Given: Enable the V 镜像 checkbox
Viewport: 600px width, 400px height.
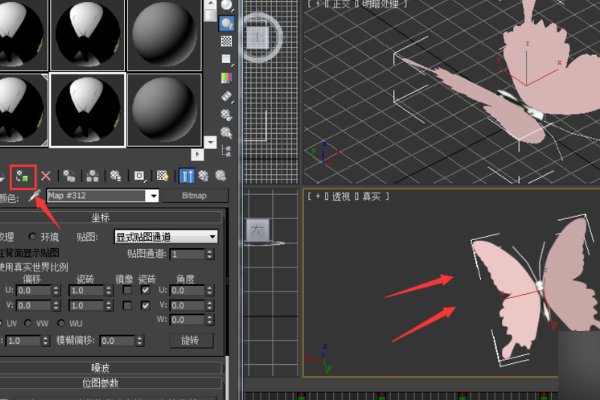Looking at the screenshot, I should pos(127,305).
